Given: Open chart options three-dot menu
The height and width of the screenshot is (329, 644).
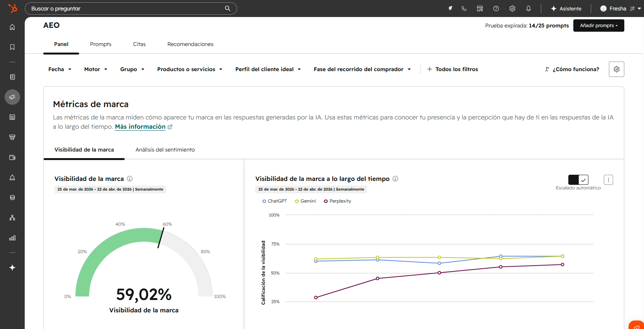Looking at the screenshot, I should click(608, 180).
